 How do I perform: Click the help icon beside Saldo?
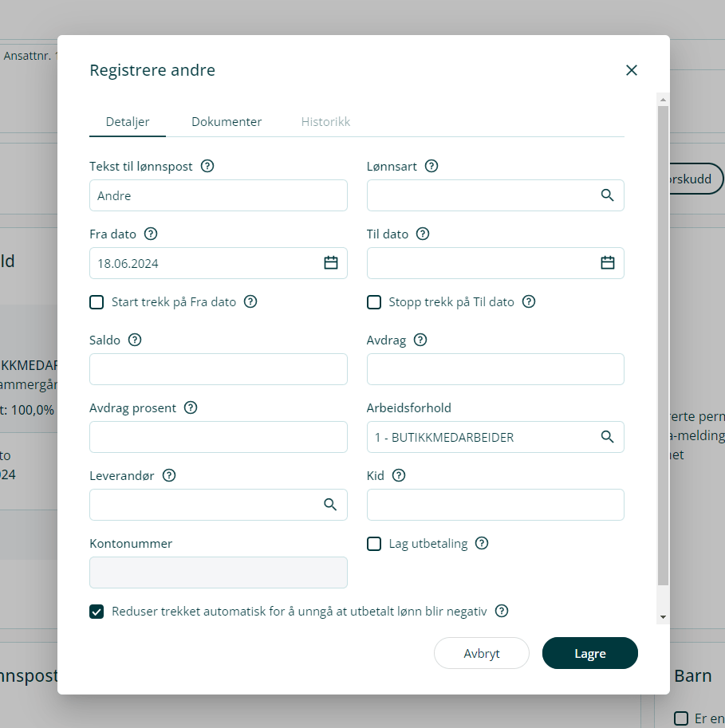pos(135,340)
